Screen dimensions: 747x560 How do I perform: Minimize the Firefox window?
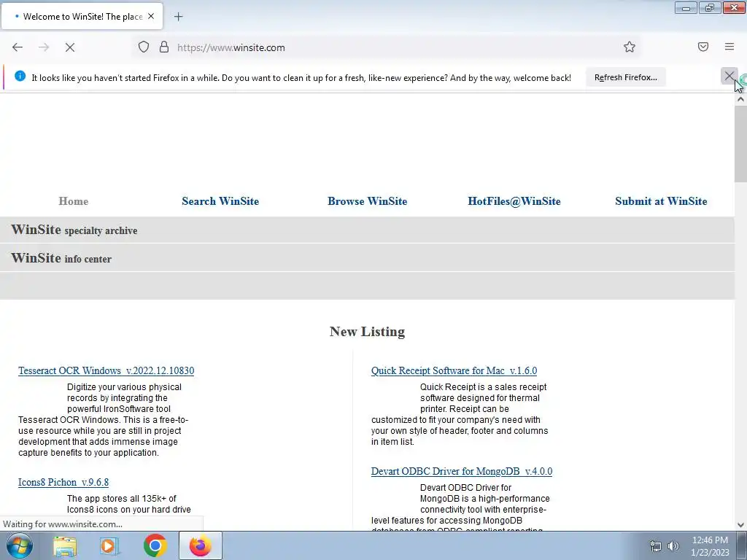(686, 7)
